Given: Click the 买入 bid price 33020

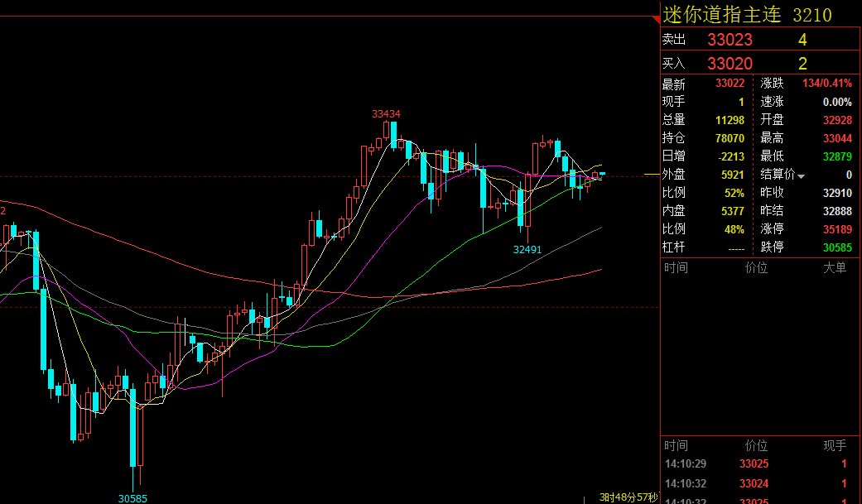Looking at the screenshot, I should click(x=730, y=64).
